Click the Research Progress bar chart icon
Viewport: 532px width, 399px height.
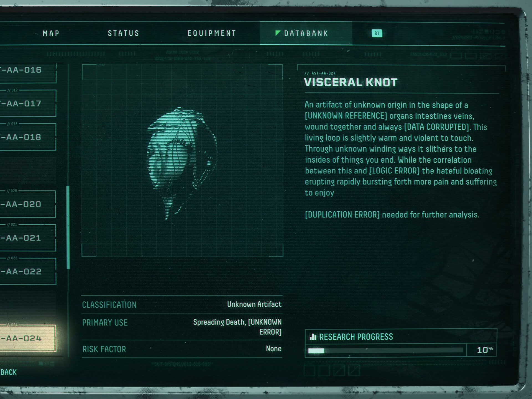pos(313,337)
